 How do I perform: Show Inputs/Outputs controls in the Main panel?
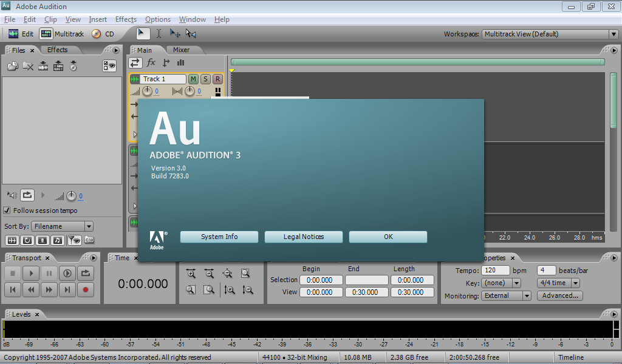(x=135, y=62)
